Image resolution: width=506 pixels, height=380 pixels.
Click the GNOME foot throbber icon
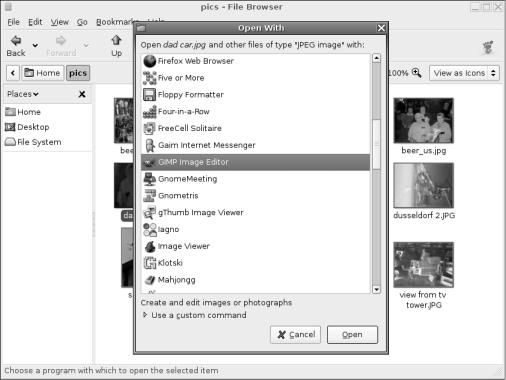tap(488, 48)
